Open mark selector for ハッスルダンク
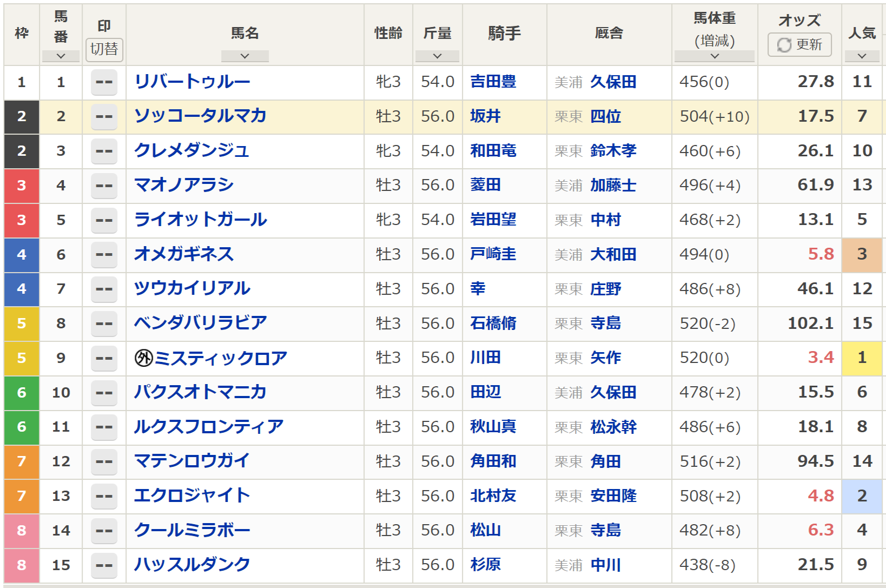 click(x=104, y=566)
